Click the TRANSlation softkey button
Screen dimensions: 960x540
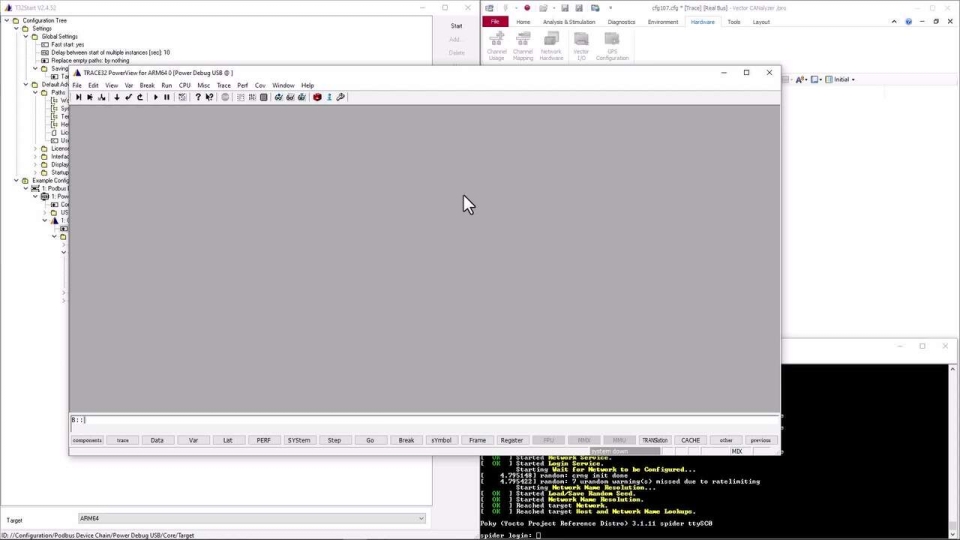tap(654, 440)
